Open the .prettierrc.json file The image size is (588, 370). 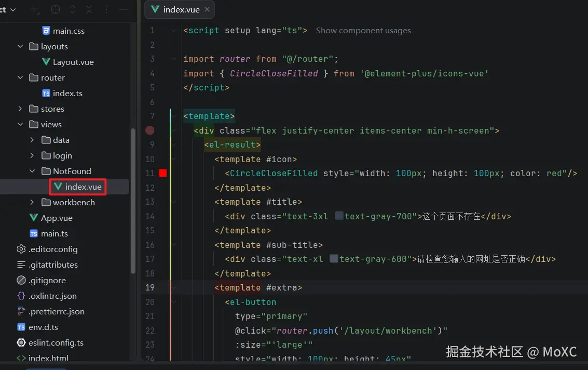click(x=57, y=311)
